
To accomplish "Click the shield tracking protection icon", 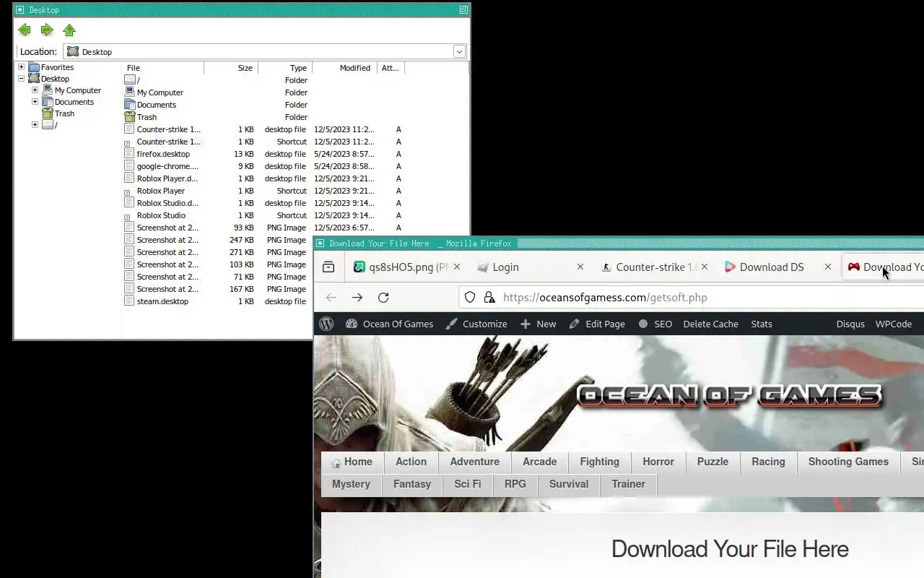I will click(x=470, y=297).
